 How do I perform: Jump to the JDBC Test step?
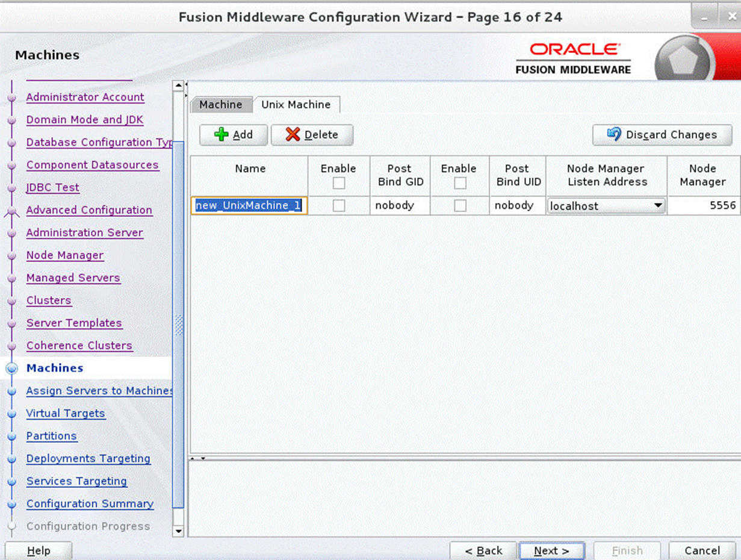[52, 187]
